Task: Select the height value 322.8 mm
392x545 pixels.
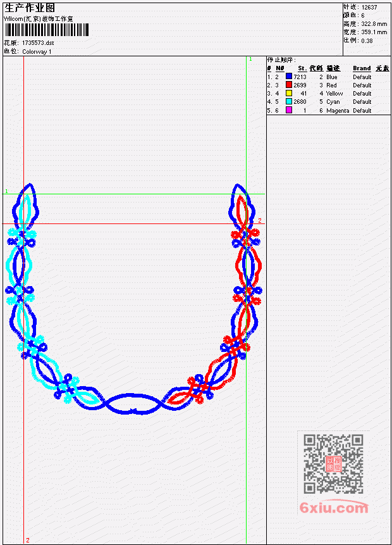Action: [374, 24]
